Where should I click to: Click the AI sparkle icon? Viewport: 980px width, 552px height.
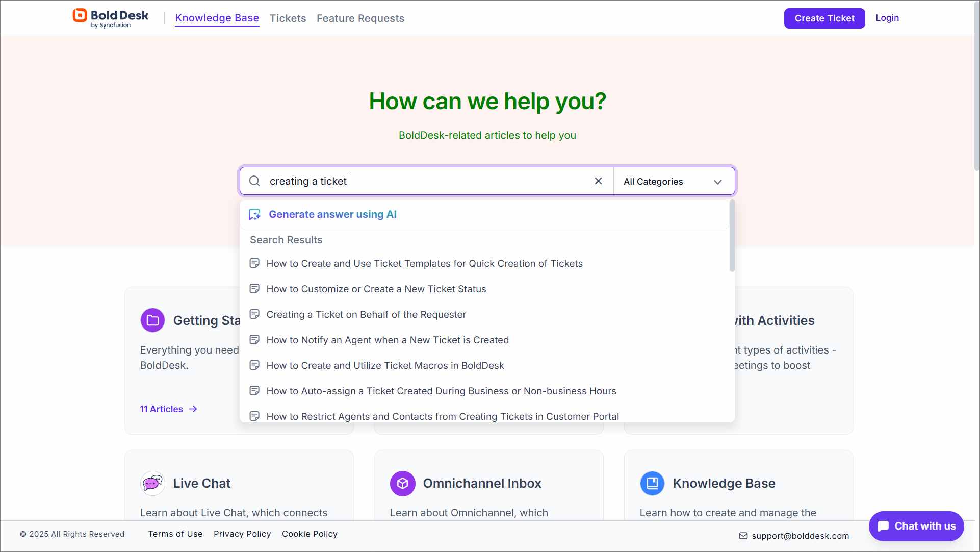point(254,214)
